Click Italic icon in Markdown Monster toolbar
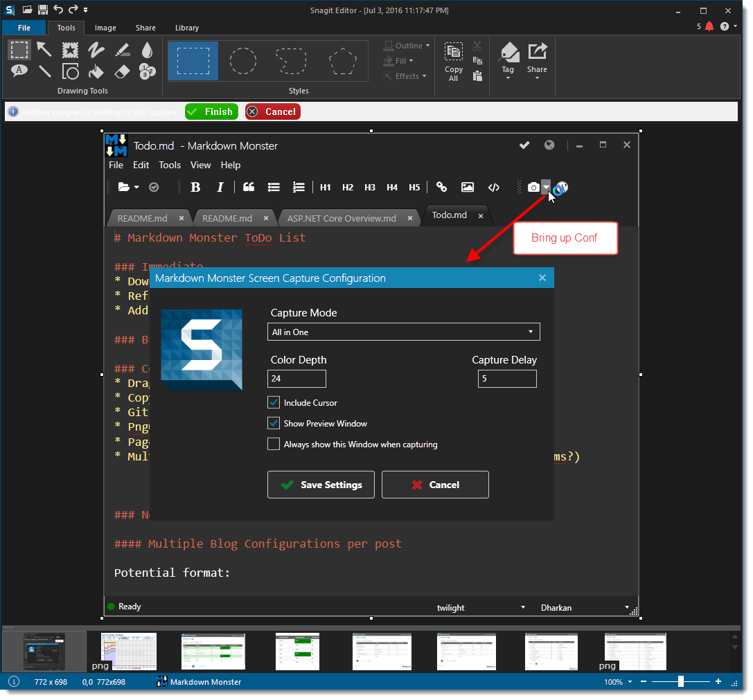Screen dimensions: 753x700 pyautogui.click(x=220, y=187)
